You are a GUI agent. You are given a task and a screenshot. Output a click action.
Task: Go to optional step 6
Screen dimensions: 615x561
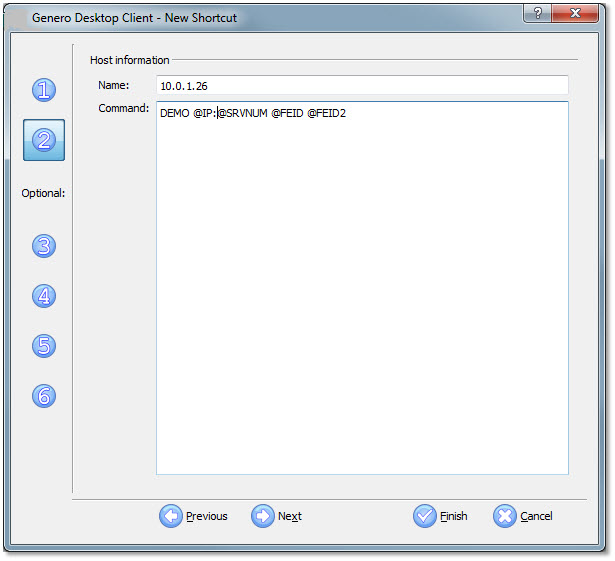[x=44, y=395]
